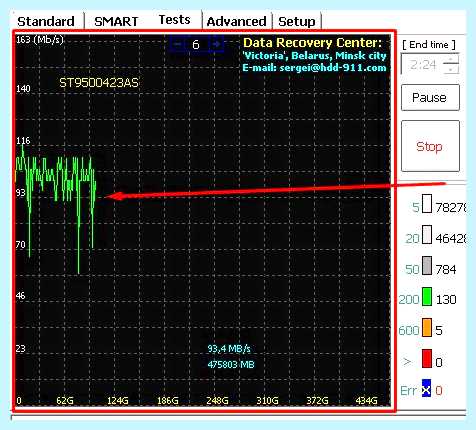Click the 163 (Mb/s) axis label
Image resolution: width=476 pixels, height=430 pixels.
click(x=40, y=40)
